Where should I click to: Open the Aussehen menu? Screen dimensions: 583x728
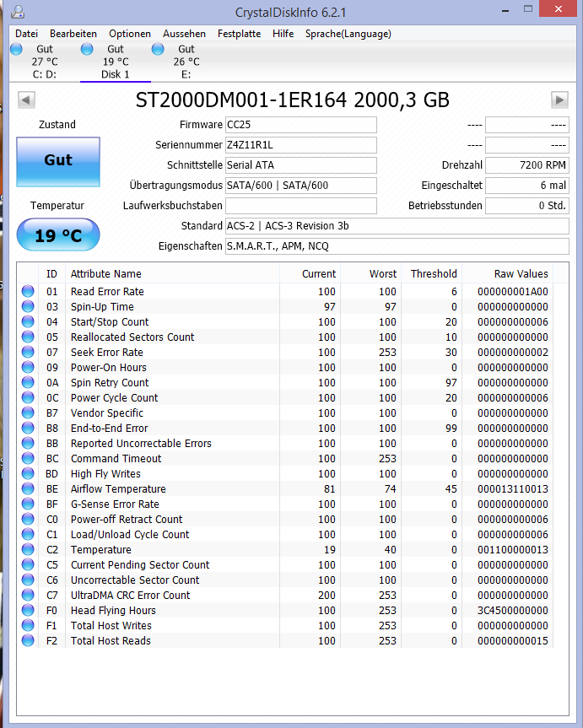point(184,34)
